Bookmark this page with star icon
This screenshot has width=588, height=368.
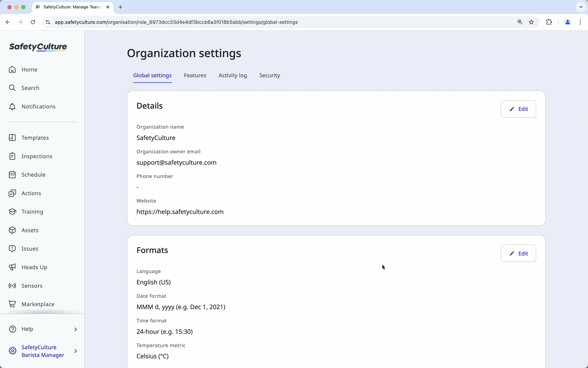coord(531,22)
